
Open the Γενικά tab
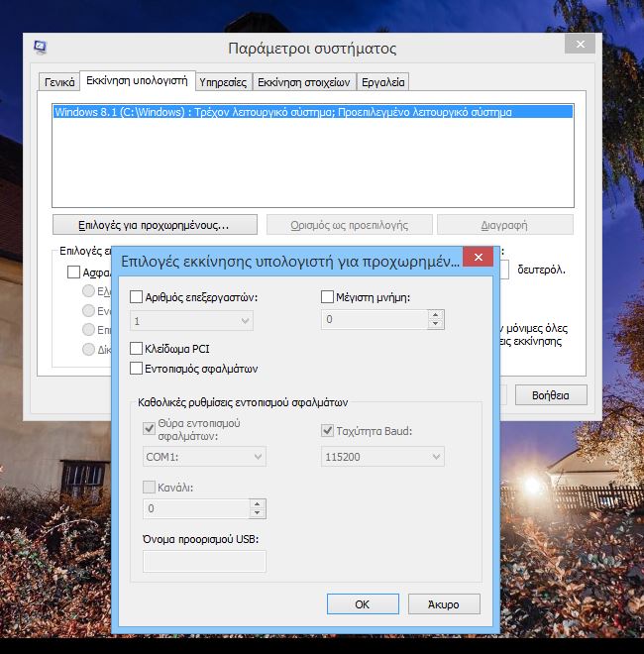(59, 82)
